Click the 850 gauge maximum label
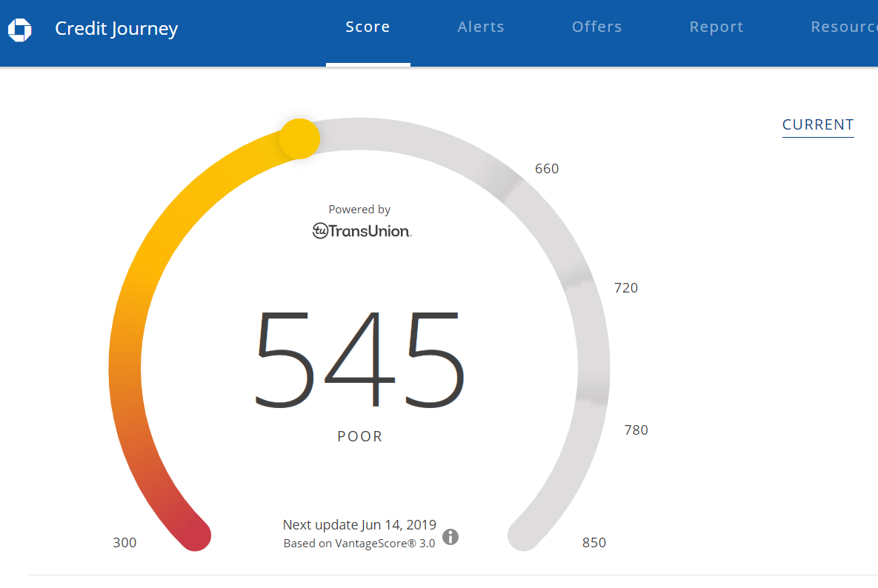Image resolution: width=878 pixels, height=588 pixels. click(594, 543)
